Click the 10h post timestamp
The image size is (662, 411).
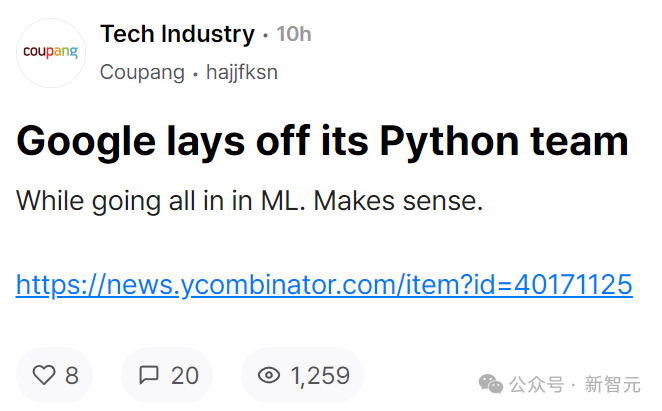point(293,35)
